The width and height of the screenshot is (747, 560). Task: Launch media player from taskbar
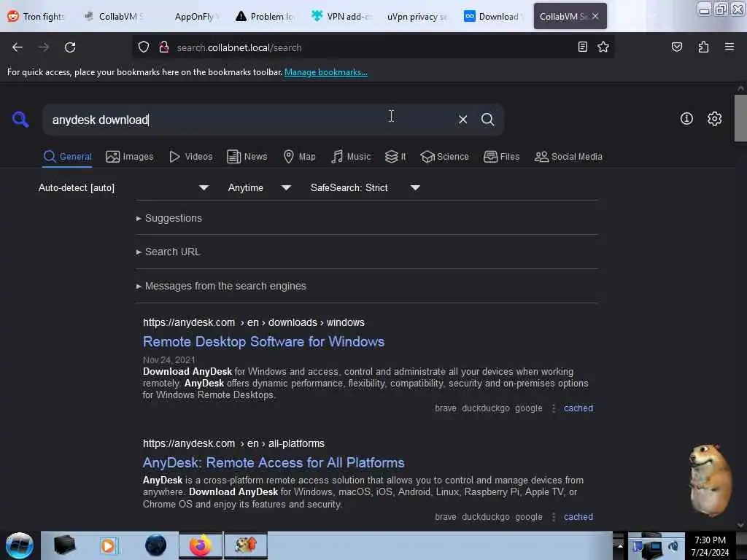tap(108, 545)
